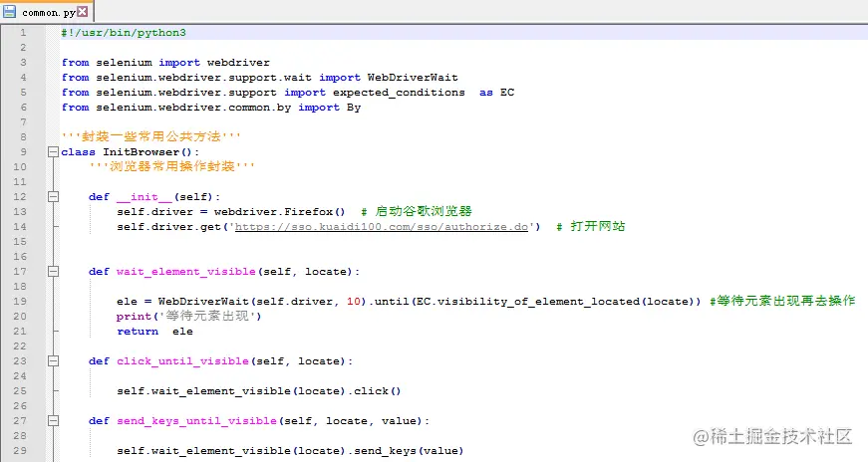Click webdriver.Firefox() on line 13
This screenshot has width=868, height=462.
click(280, 211)
